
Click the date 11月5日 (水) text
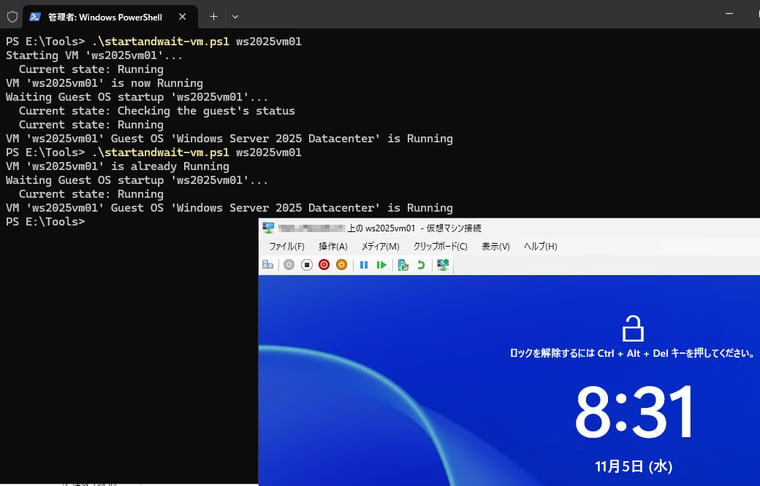click(633, 466)
